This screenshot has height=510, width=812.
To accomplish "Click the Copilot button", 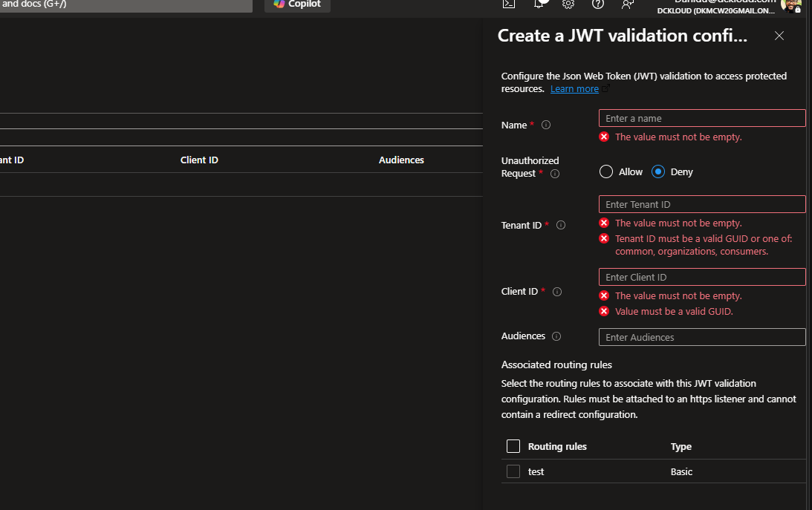I will 297,4.
